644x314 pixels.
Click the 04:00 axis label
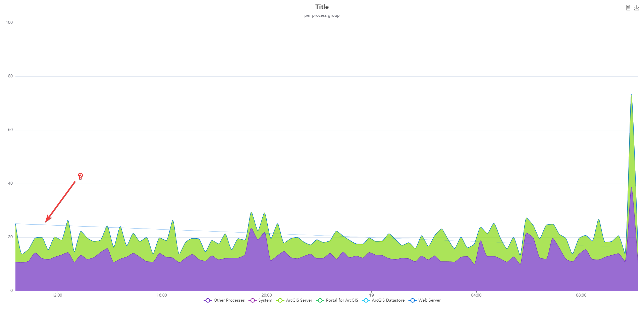pos(477,295)
